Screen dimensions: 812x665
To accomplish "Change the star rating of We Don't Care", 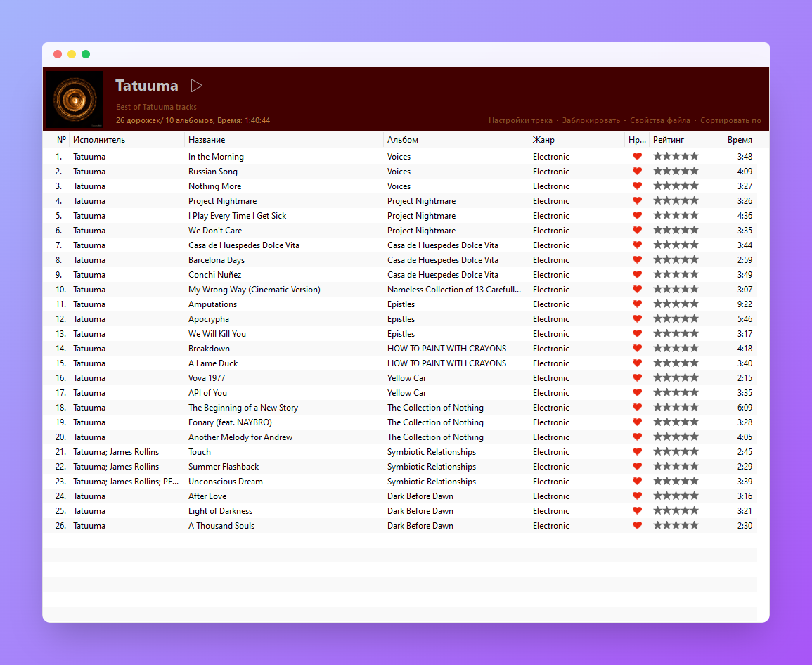I will 676,230.
